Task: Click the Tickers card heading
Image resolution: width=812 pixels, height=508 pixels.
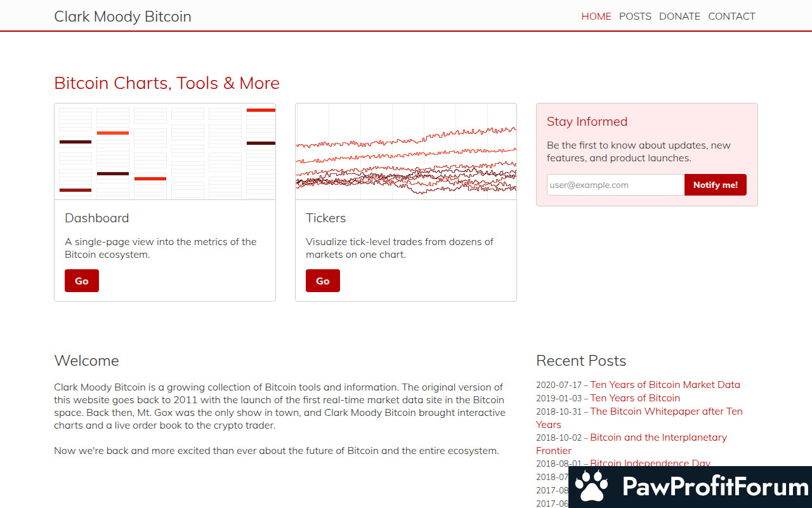Action: coord(326,218)
